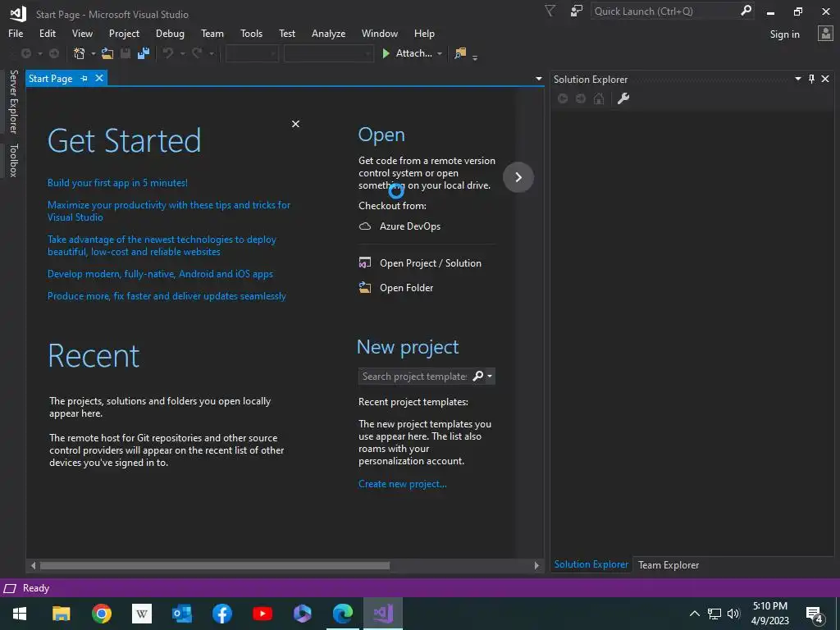The width and height of the screenshot is (840, 630).
Task: Click the Close icon on Solution Explorer panel
Action: click(825, 79)
